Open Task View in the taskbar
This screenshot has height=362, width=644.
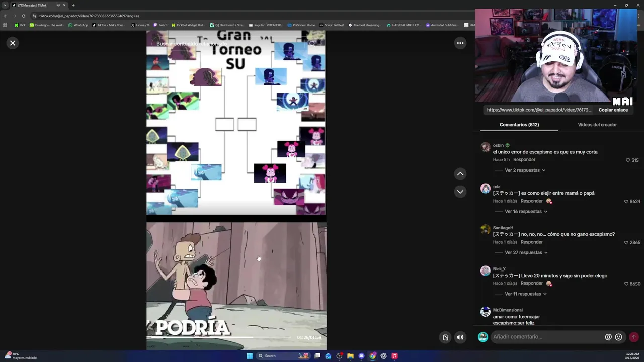(x=317, y=356)
